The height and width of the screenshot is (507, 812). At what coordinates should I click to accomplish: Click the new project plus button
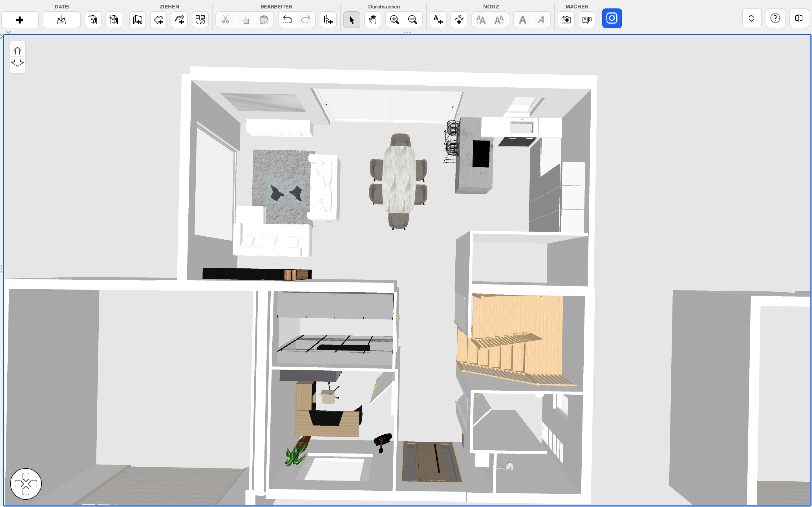click(x=20, y=20)
